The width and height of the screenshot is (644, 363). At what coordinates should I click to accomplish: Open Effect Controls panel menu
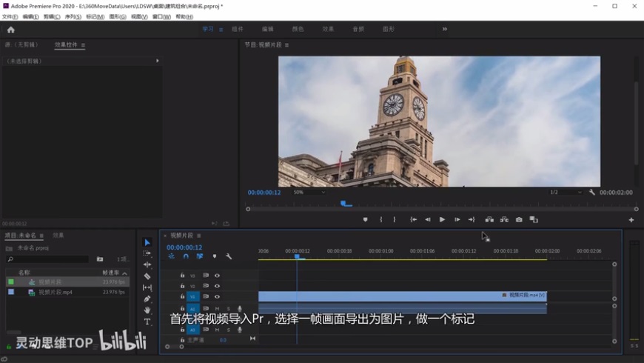coord(83,44)
